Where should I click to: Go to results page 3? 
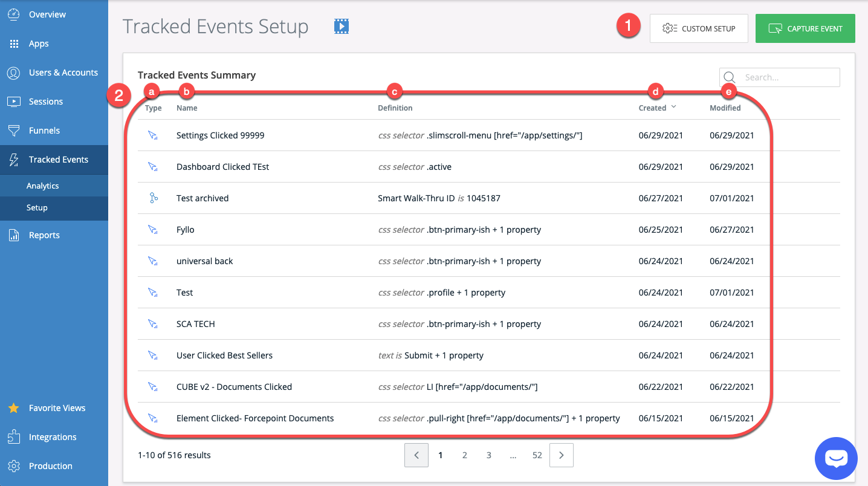click(489, 455)
